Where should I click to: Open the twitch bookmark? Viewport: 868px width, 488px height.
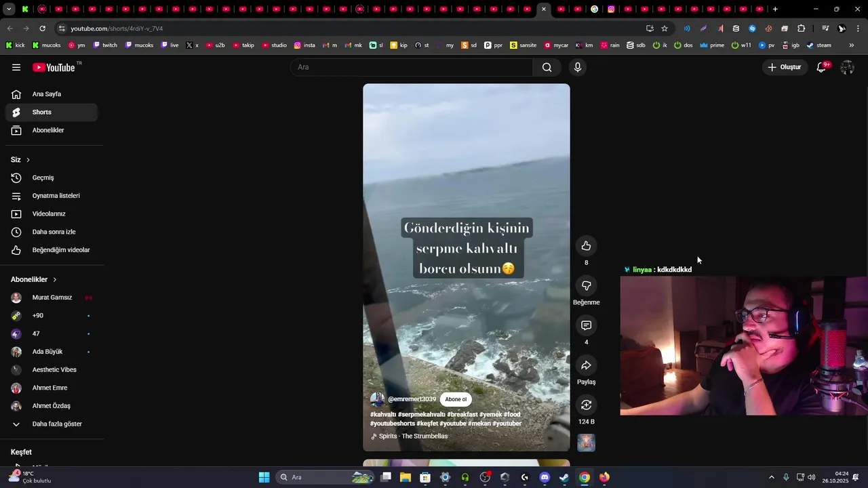click(x=105, y=45)
